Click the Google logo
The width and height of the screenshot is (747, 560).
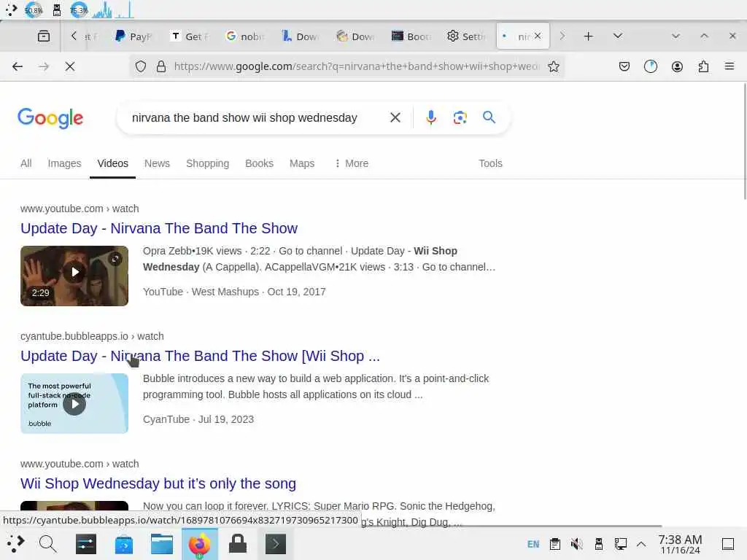[50, 118]
